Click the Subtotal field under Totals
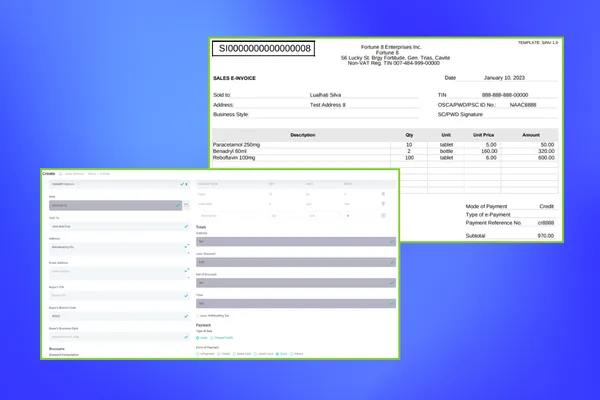The height and width of the screenshot is (400, 600). (296, 242)
